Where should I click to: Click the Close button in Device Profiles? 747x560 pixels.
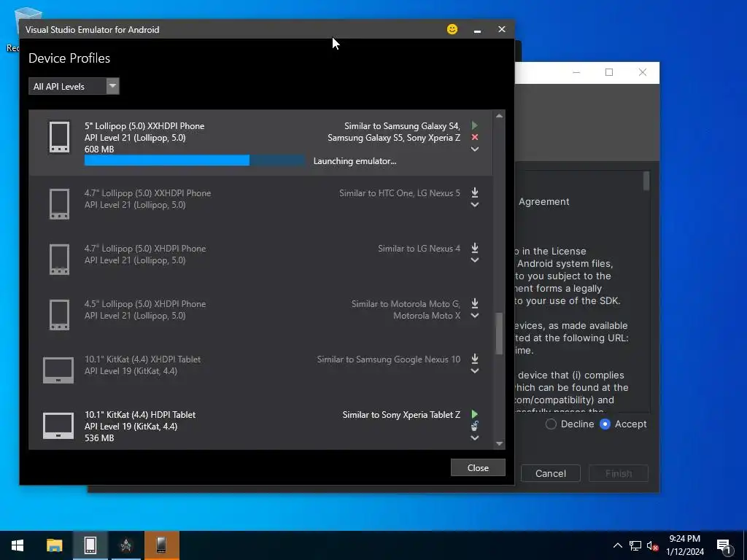[478, 467]
